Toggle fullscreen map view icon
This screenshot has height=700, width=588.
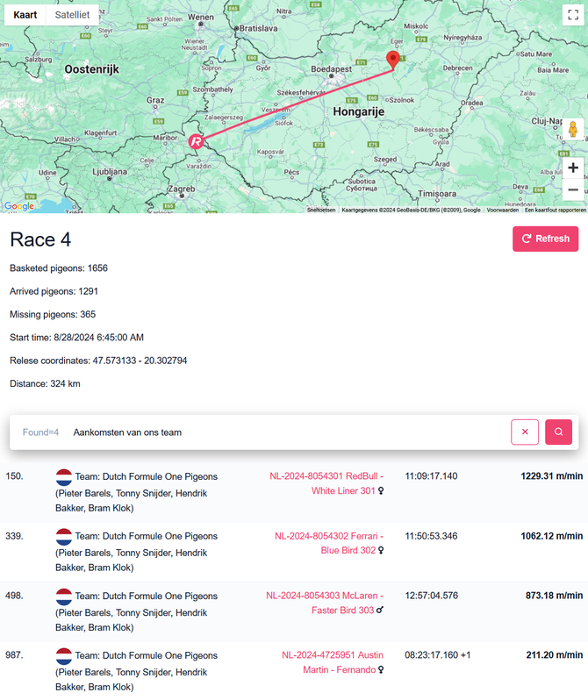coord(570,15)
